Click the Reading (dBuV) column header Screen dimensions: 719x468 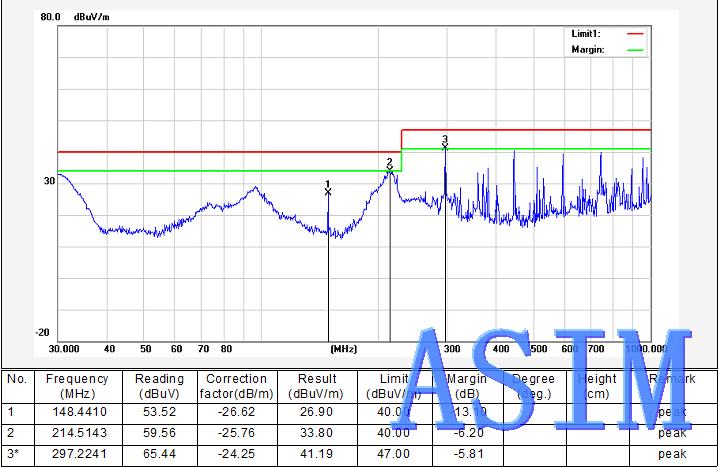[160, 386]
